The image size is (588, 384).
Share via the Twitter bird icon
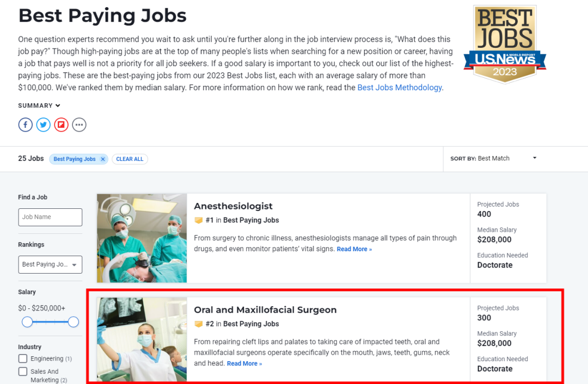(44, 125)
